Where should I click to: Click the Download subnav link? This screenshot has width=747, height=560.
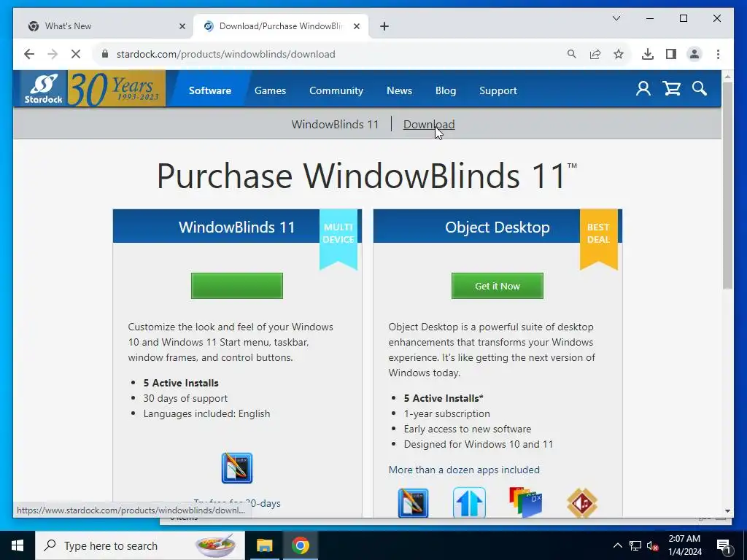point(429,124)
